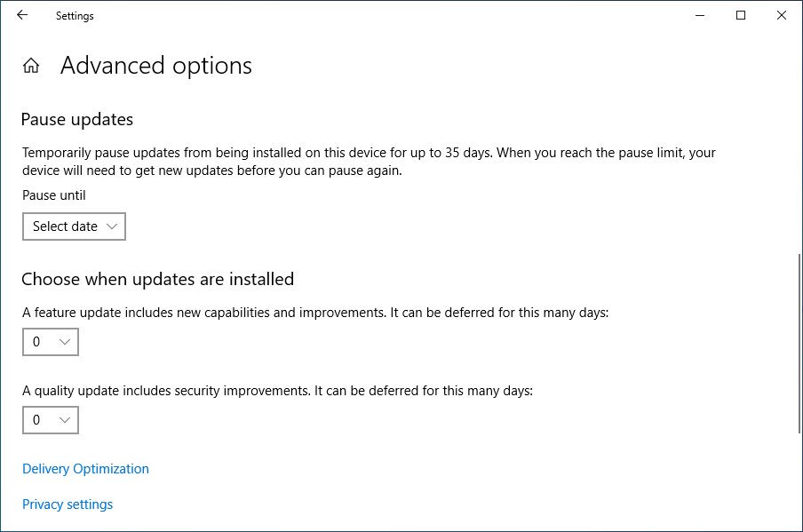This screenshot has height=532, width=803.
Task: Click the Home icon beside Advanced options
Action: coord(31,66)
